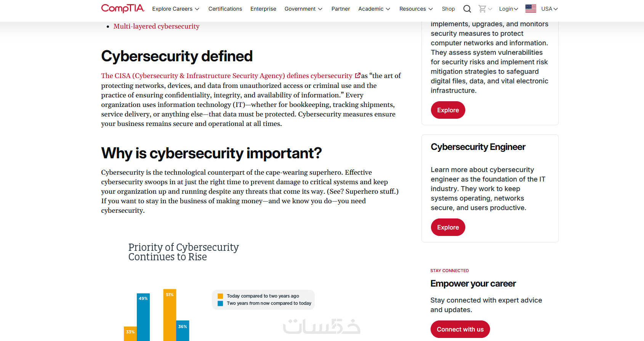Click the CompTIA logo
Image resolution: width=644 pixels, height=341 pixels.
click(123, 8)
